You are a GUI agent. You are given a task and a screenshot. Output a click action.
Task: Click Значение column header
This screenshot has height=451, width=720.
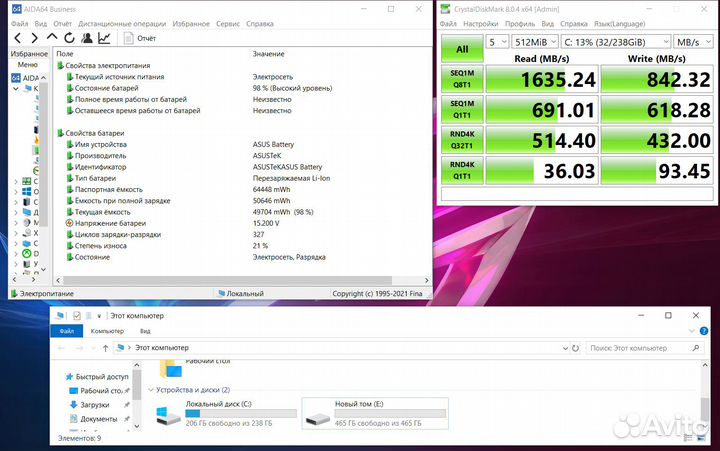(269, 54)
